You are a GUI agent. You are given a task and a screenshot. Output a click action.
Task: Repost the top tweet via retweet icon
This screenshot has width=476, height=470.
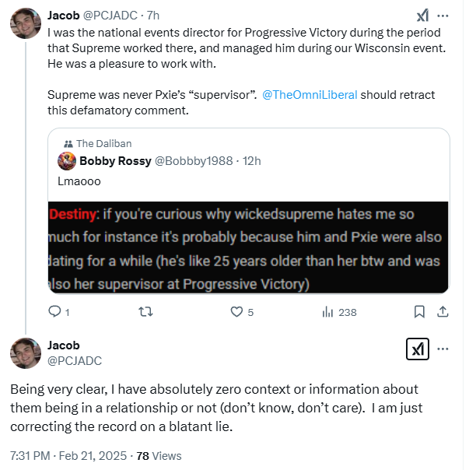[x=145, y=312]
